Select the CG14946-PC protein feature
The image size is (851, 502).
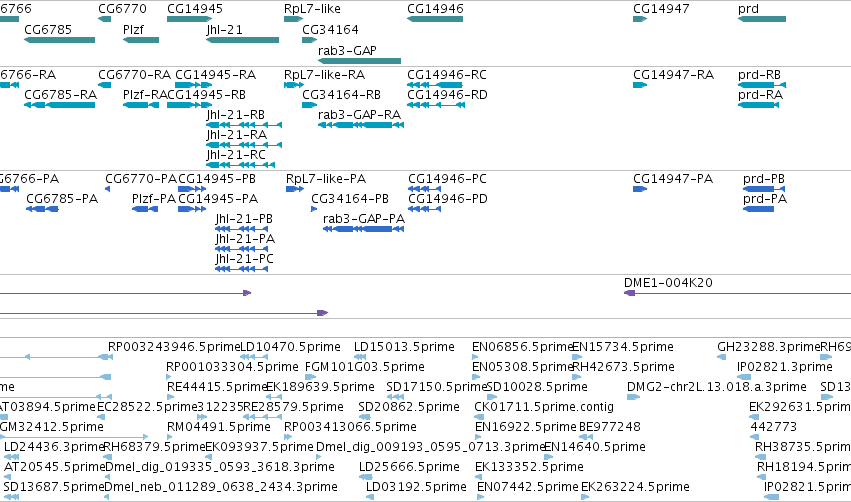point(424,189)
